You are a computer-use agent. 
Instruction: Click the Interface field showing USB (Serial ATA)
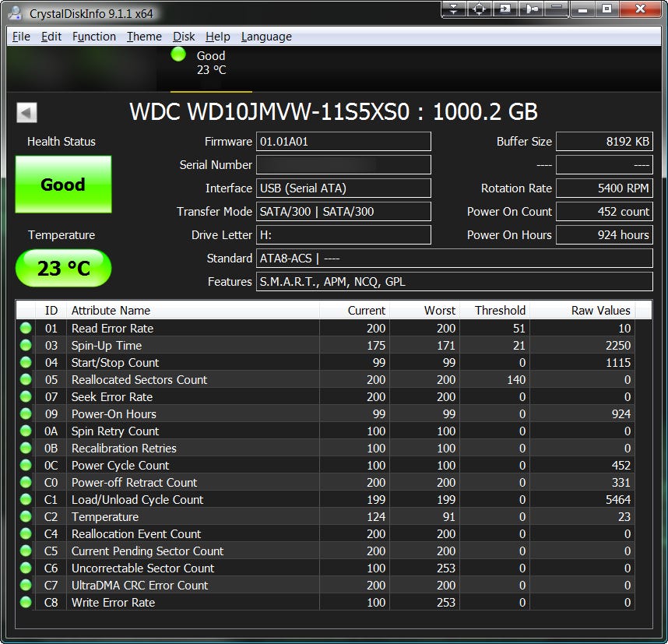(x=343, y=188)
